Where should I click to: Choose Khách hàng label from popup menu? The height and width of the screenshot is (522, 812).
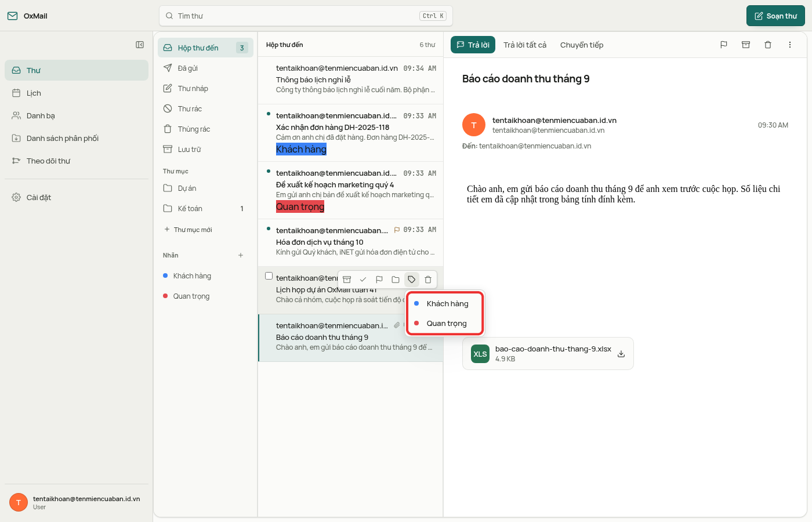pyautogui.click(x=445, y=304)
